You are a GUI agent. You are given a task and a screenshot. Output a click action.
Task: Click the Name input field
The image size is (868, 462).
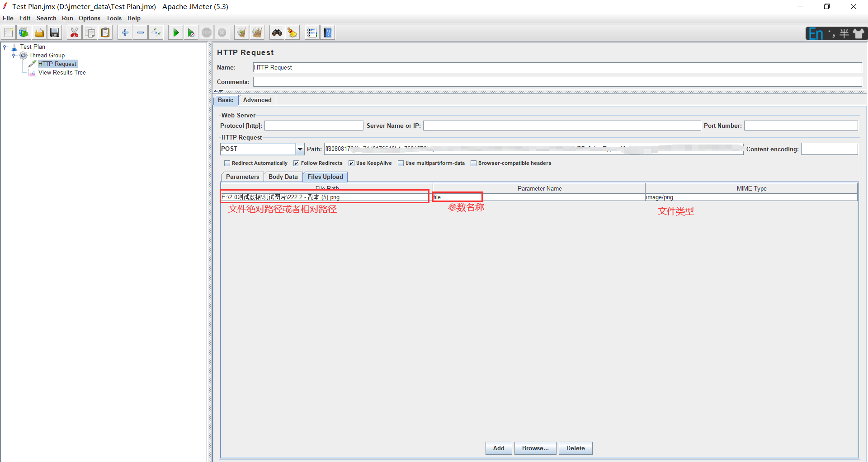point(557,67)
